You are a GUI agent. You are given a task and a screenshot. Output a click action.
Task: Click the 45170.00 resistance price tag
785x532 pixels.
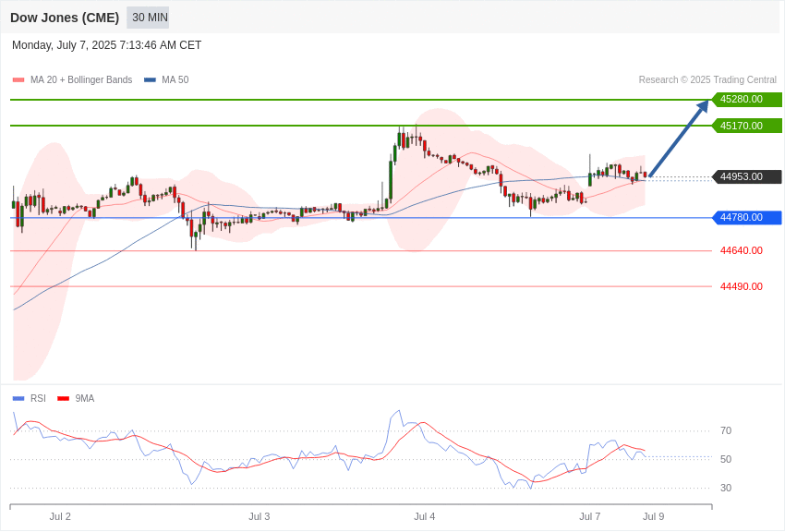[x=747, y=127]
